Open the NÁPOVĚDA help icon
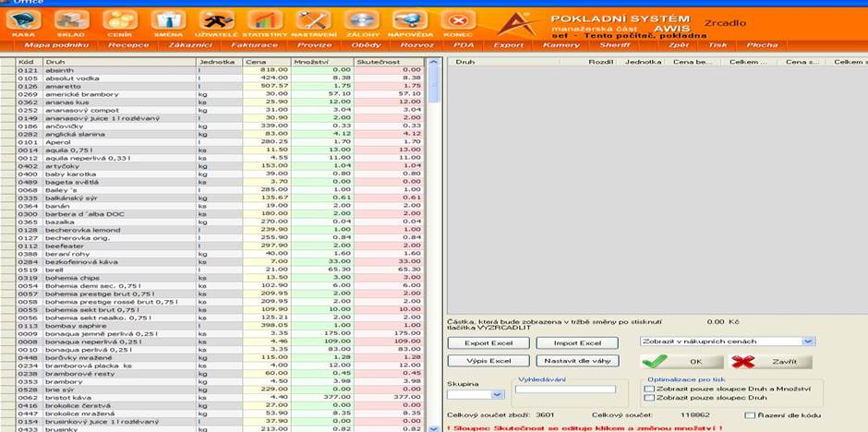 pyautogui.click(x=410, y=20)
